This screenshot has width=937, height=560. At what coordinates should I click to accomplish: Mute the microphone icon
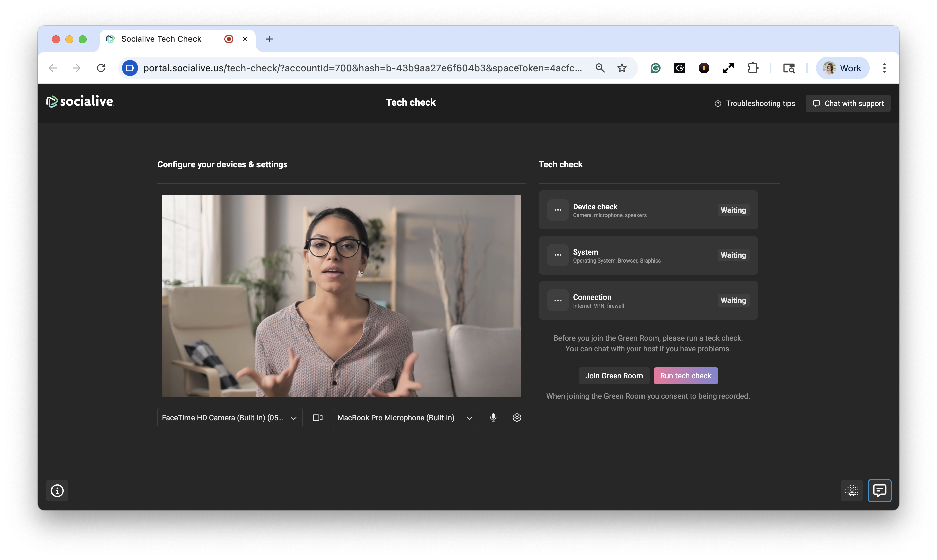493,417
